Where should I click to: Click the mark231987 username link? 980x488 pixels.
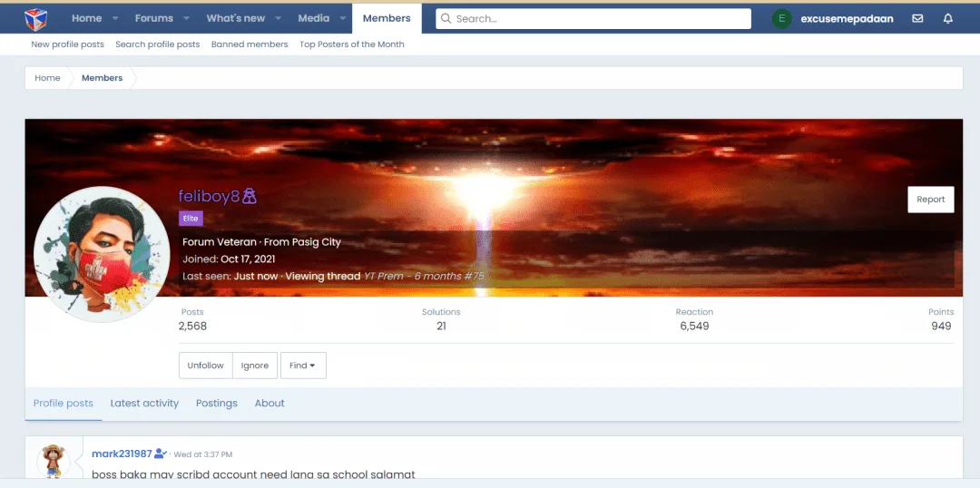[122, 454]
